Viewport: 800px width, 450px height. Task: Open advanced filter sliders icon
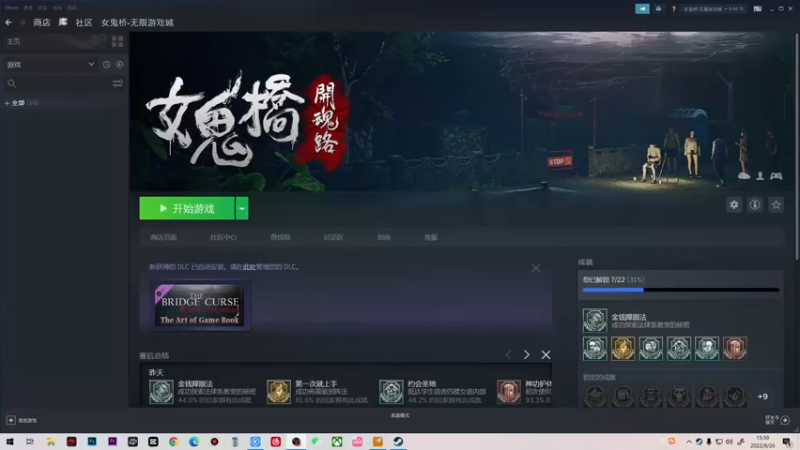[x=117, y=83]
